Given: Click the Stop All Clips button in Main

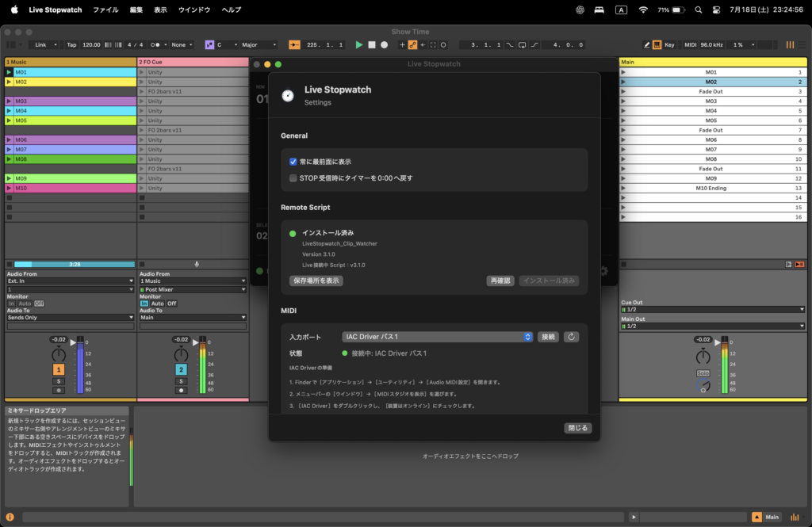Looking at the screenshot, I should tap(624, 264).
